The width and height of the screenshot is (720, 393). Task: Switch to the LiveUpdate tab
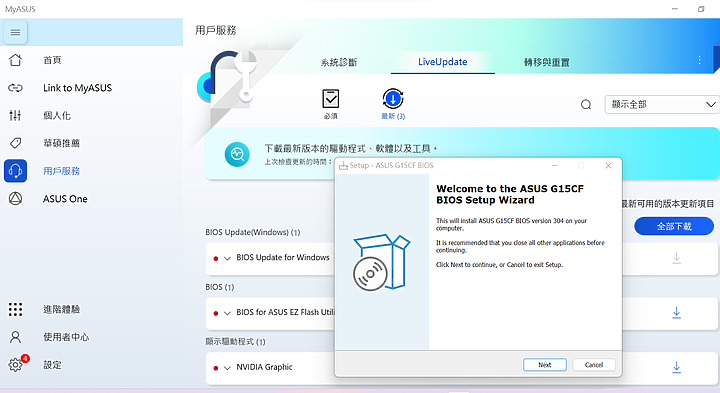(443, 62)
